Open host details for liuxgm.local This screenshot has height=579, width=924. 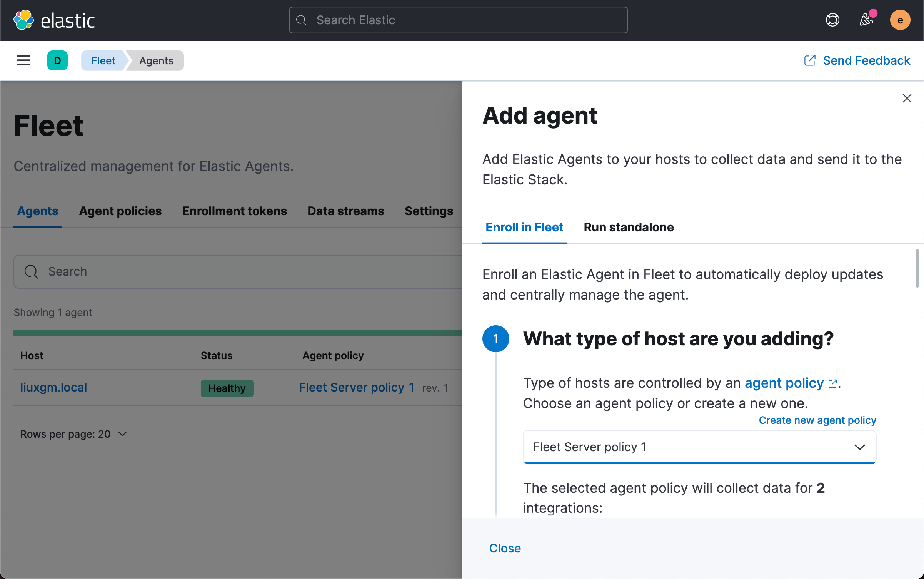pos(53,387)
